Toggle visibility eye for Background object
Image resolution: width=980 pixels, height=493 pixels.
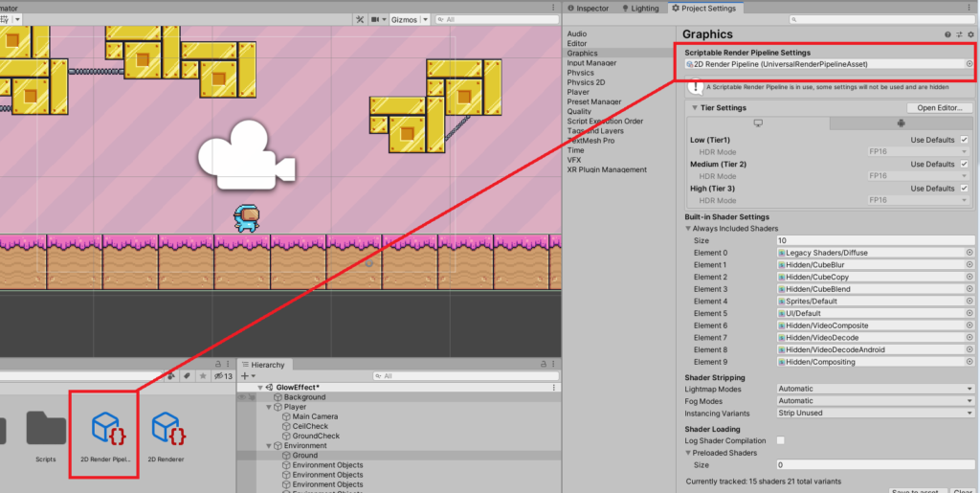(241, 396)
